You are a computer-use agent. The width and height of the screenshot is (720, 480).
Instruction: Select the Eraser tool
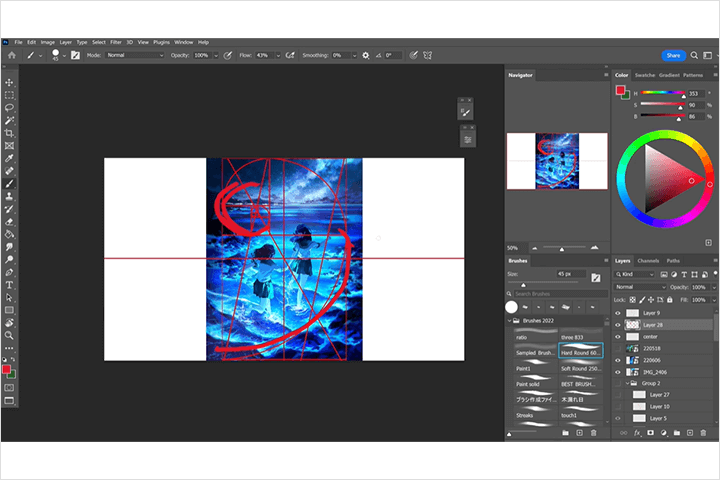pos(9,221)
